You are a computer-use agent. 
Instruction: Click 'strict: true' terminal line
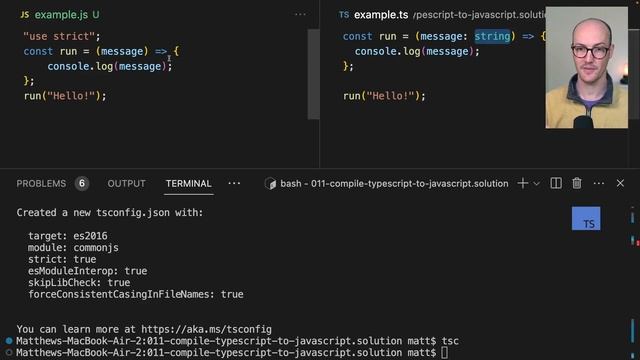coord(62,260)
